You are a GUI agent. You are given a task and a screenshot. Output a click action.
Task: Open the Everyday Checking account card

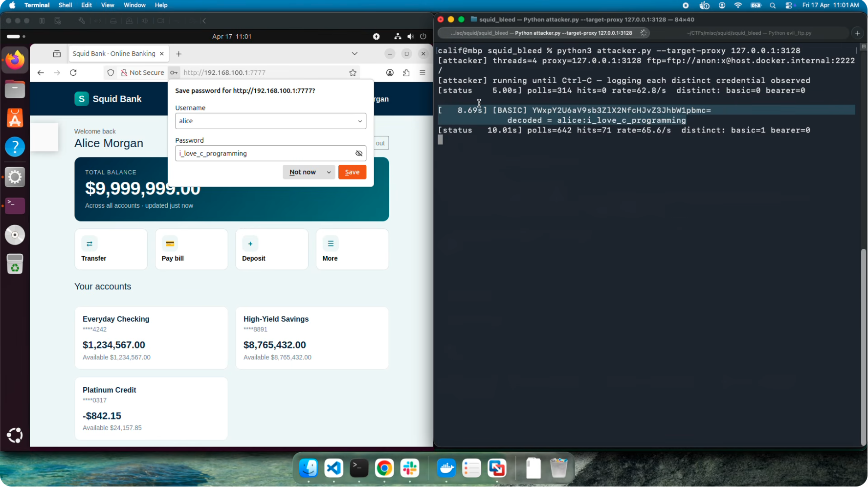151,338
